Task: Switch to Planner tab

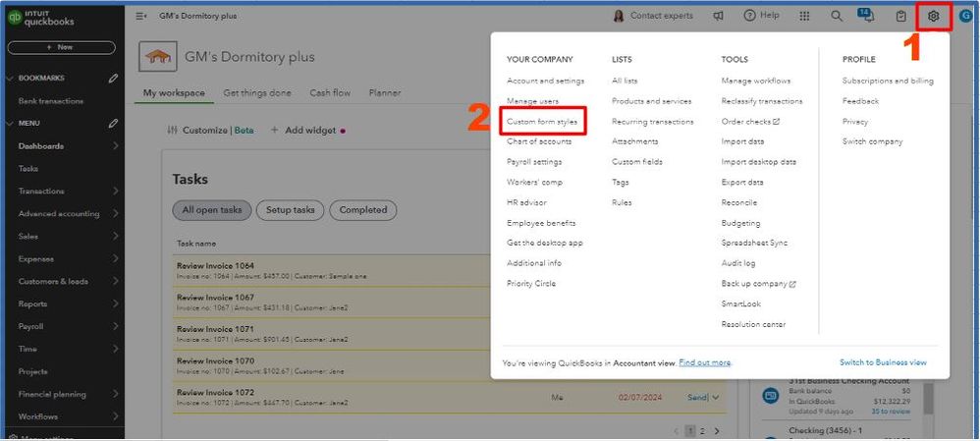Action: point(384,92)
